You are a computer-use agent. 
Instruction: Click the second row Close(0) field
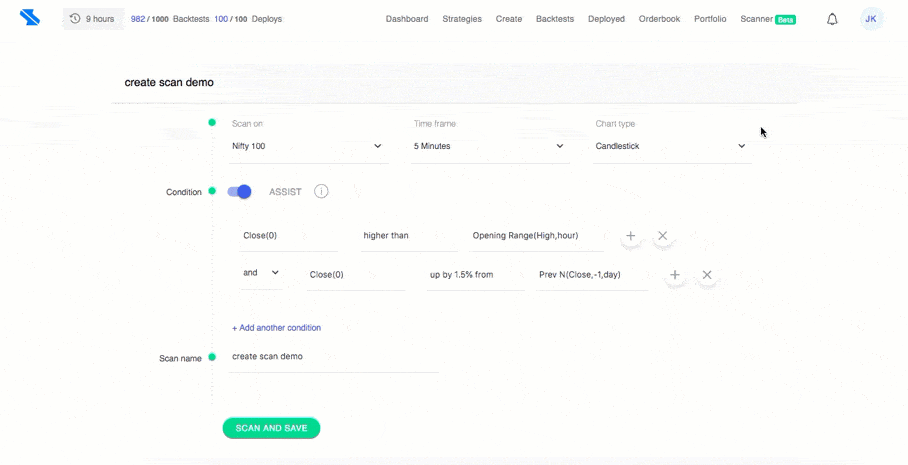pos(356,275)
